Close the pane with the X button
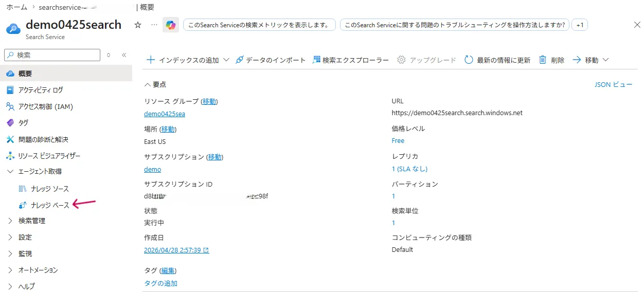The width and height of the screenshot is (644, 292). click(637, 25)
